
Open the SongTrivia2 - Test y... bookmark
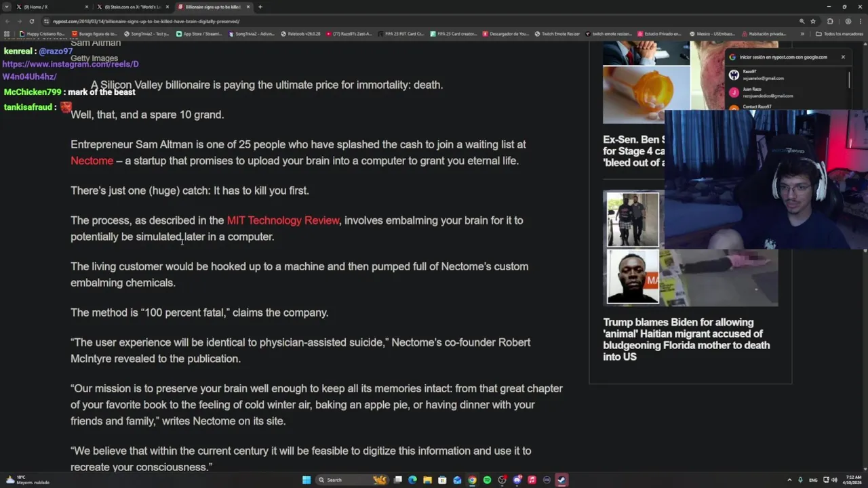pyautogui.click(x=146, y=34)
